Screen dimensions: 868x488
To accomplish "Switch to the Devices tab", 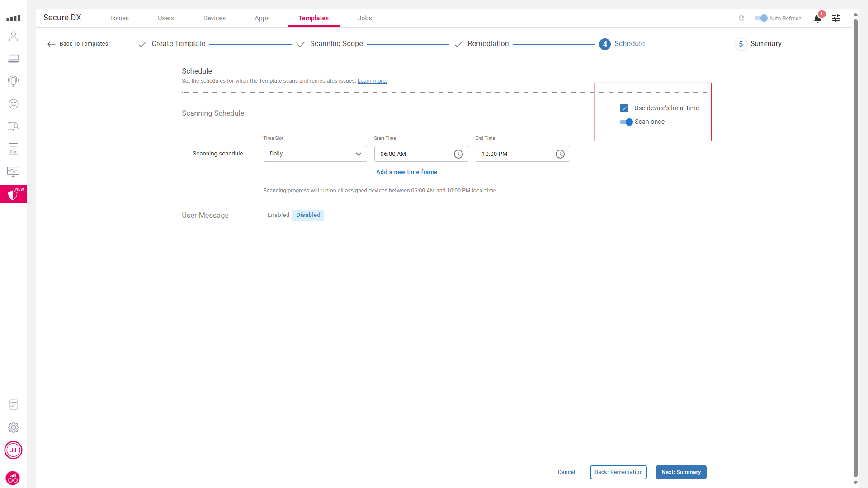I will (x=214, y=18).
